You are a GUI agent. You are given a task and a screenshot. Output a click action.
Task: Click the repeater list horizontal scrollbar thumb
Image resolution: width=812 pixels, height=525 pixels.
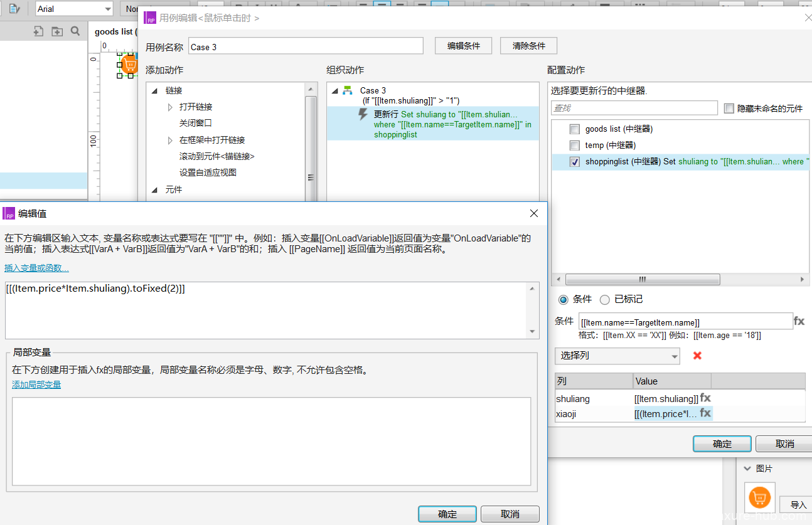[x=643, y=279]
